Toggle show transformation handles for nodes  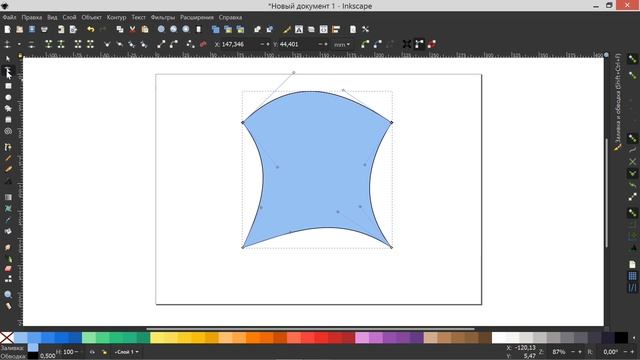(407, 44)
